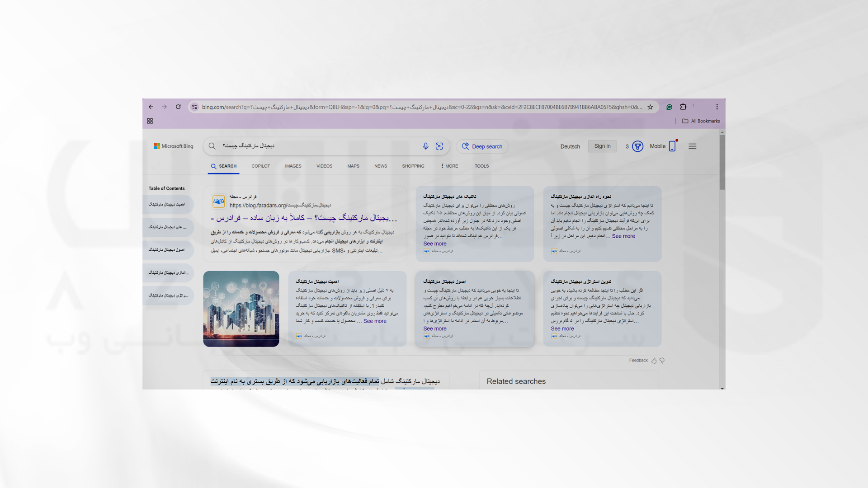Viewport: 868px width, 488px height.
Task: Open the main Faradars result title link
Action: pos(304,218)
